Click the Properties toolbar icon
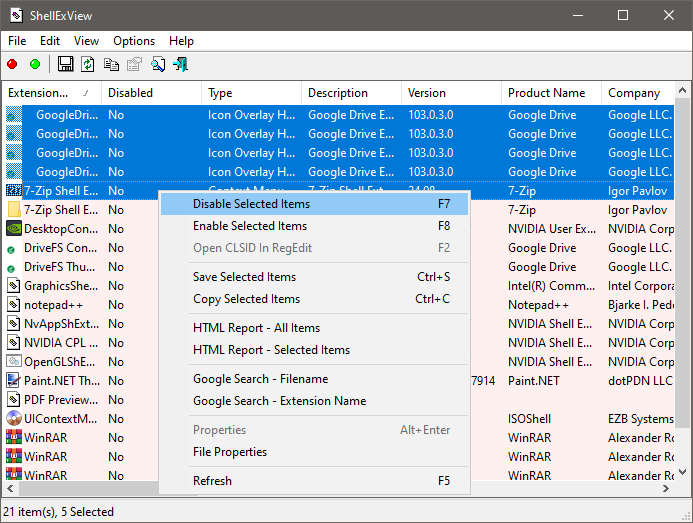Image resolution: width=693 pixels, height=523 pixels. [134, 65]
